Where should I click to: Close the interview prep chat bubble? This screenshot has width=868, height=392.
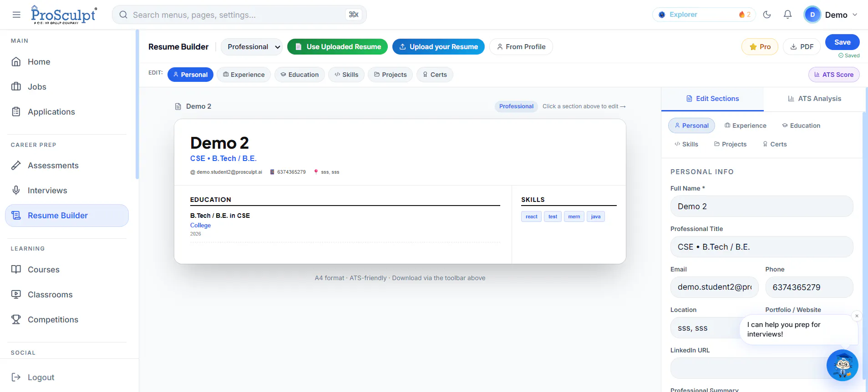tap(857, 316)
